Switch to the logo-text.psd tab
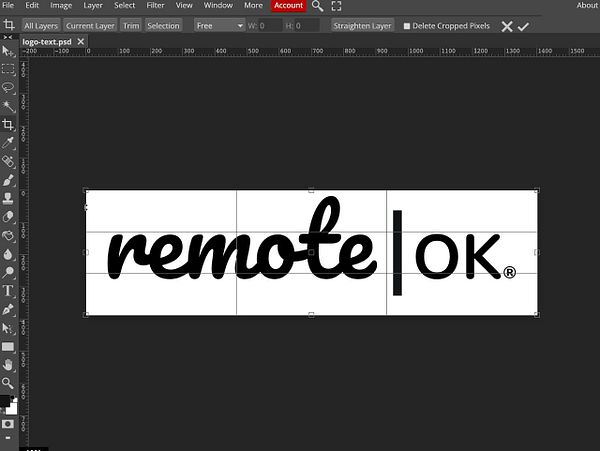600x451 pixels. coord(47,42)
